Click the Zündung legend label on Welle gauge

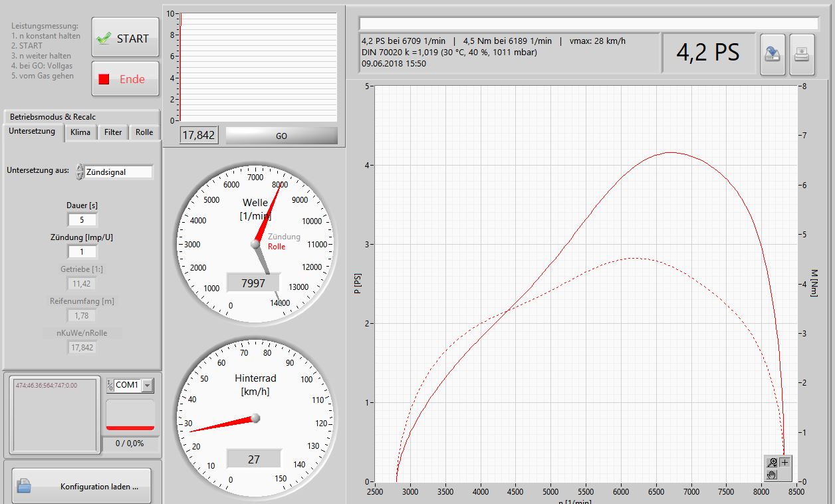point(284,237)
